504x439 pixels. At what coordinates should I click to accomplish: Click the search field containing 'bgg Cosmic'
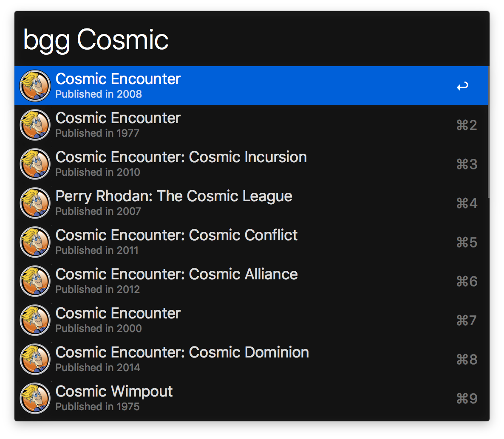[x=252, y=40]
